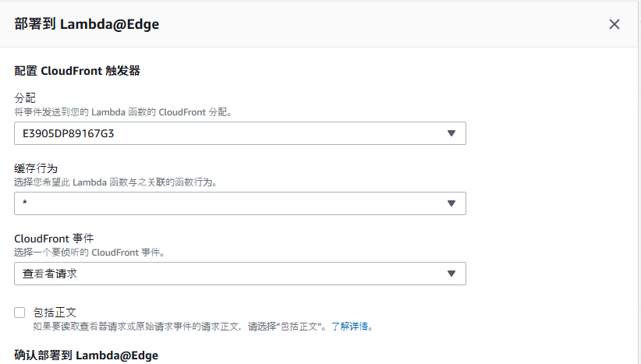The height and width of the screenshot is (364, 641).
Task: Click description 选择一个要侦听的 CloudFront 事件
Action: 90,253
